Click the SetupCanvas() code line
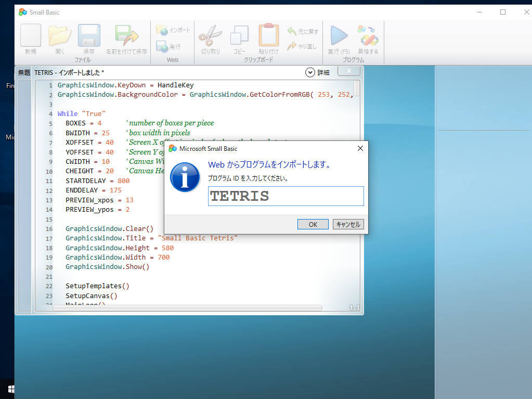 pos(92,296)
